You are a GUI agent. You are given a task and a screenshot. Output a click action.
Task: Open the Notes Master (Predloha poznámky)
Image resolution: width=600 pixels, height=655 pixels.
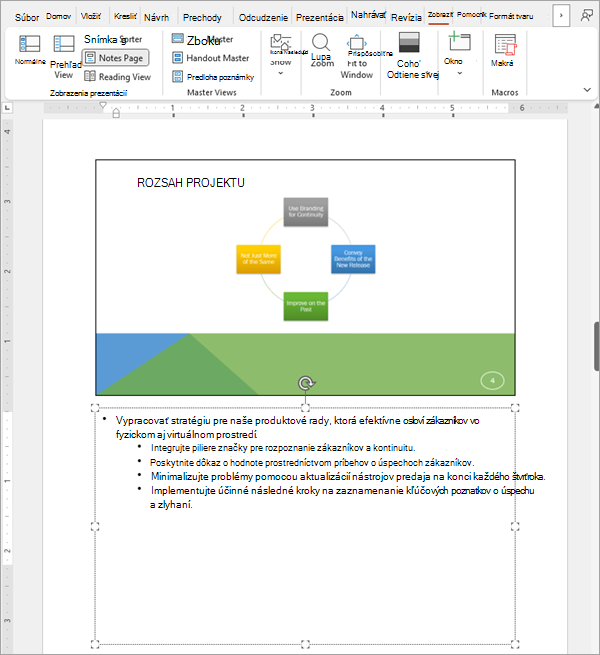(213, 77)
